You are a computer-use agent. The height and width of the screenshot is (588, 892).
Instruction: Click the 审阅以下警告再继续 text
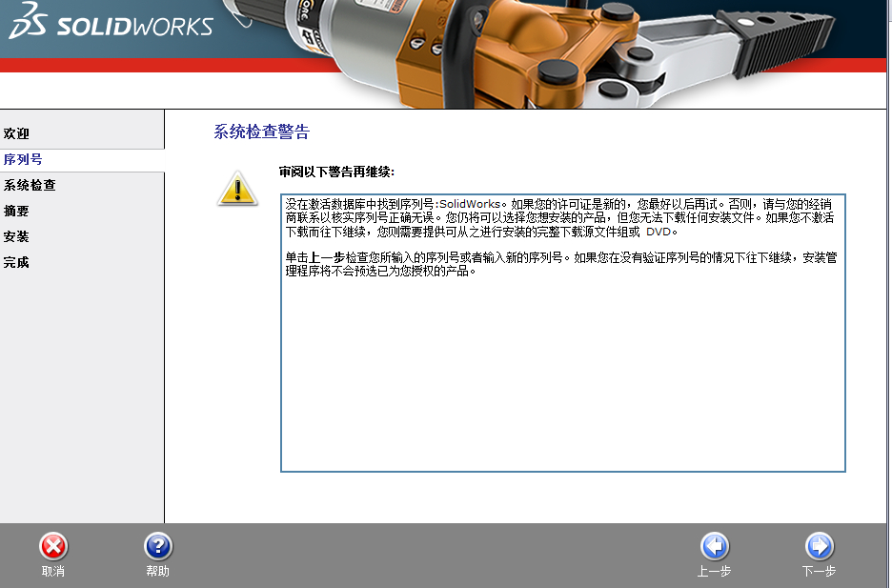tap(336, 172)
